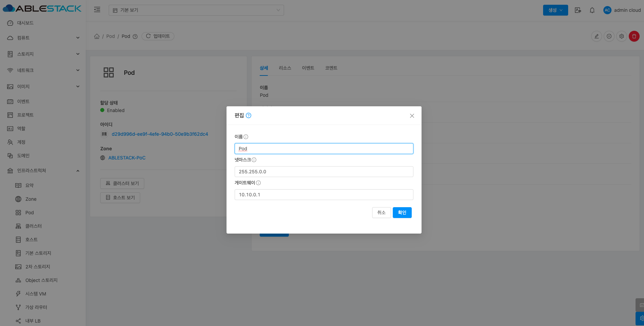Click the info icon next to 넷마스크
The height and width of the screenshot is (326, 644).
point(254,160)
